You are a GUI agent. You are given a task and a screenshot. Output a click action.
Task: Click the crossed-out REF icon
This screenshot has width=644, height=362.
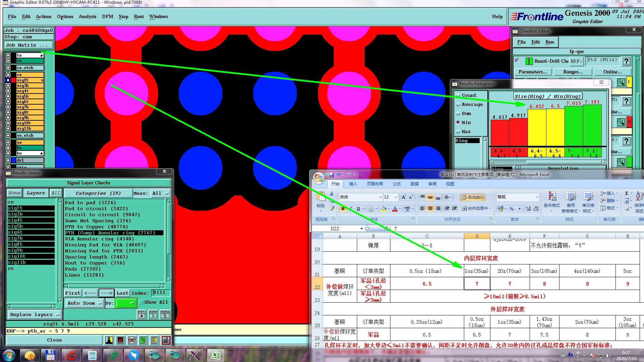coord(131,340)
